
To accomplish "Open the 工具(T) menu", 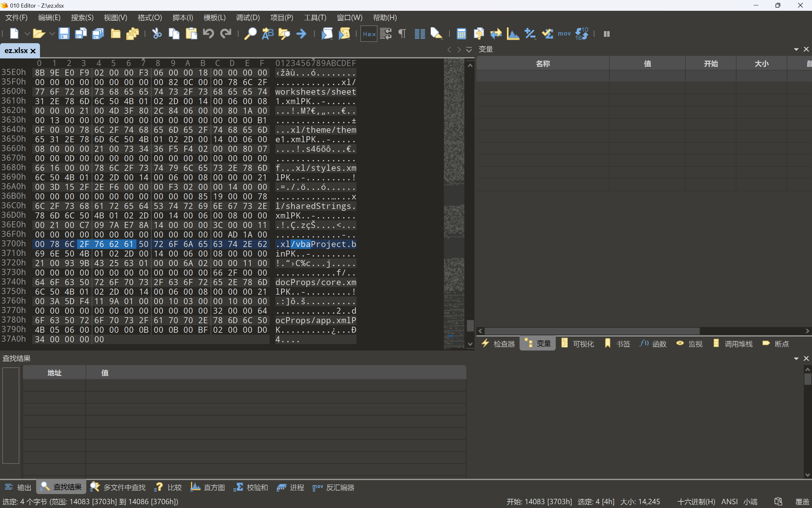I will click(315, 17).
